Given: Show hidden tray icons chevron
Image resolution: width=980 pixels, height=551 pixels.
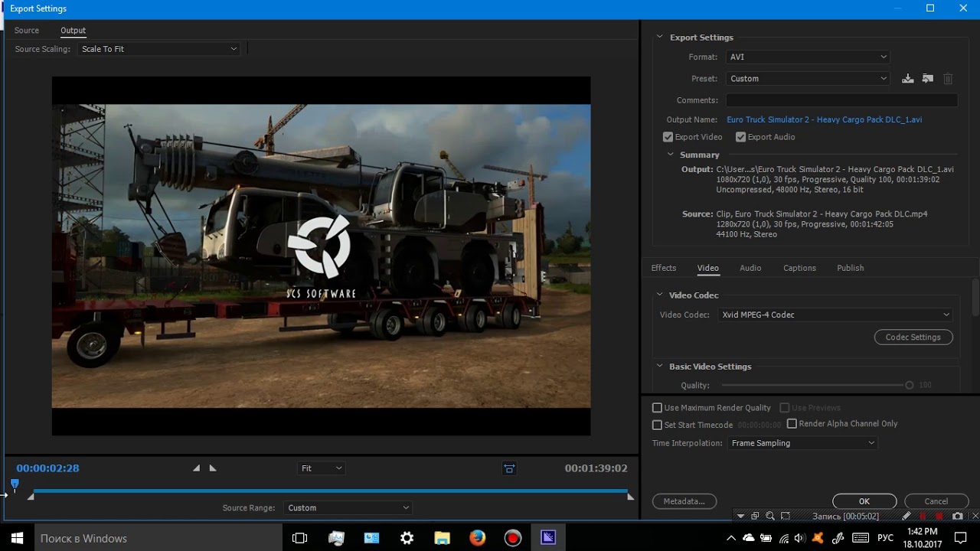Looking at the screenshot, I should click(x=731, y=538).
